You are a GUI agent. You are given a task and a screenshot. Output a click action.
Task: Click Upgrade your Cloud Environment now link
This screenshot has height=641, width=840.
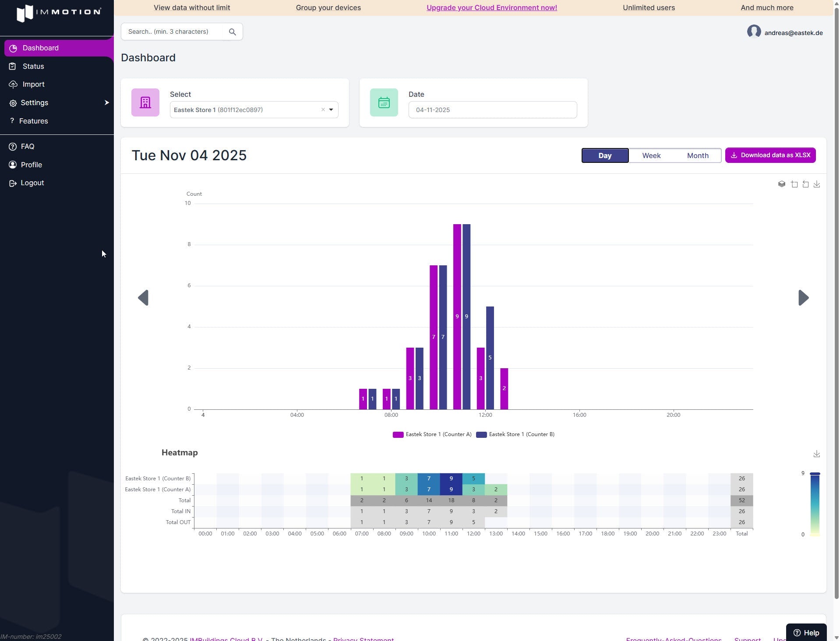point(491,7)
